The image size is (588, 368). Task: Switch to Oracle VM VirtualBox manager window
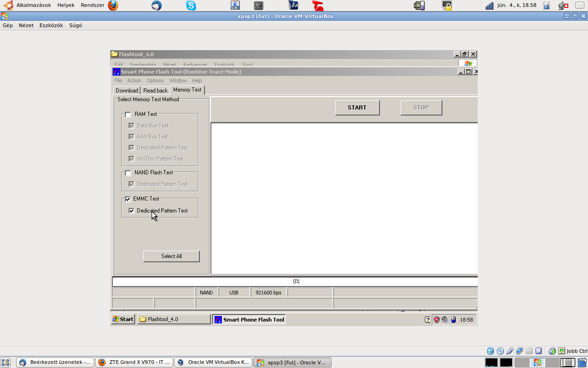[x=213, y=362]
